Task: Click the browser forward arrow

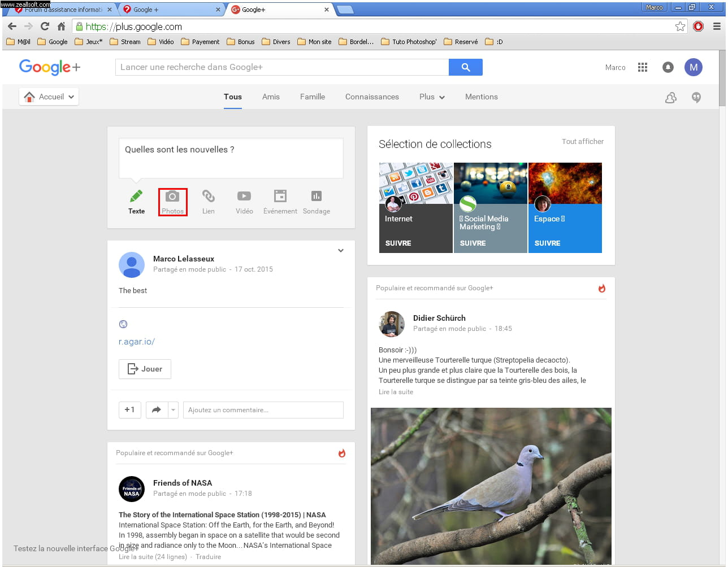Action: tap(28, 27)
